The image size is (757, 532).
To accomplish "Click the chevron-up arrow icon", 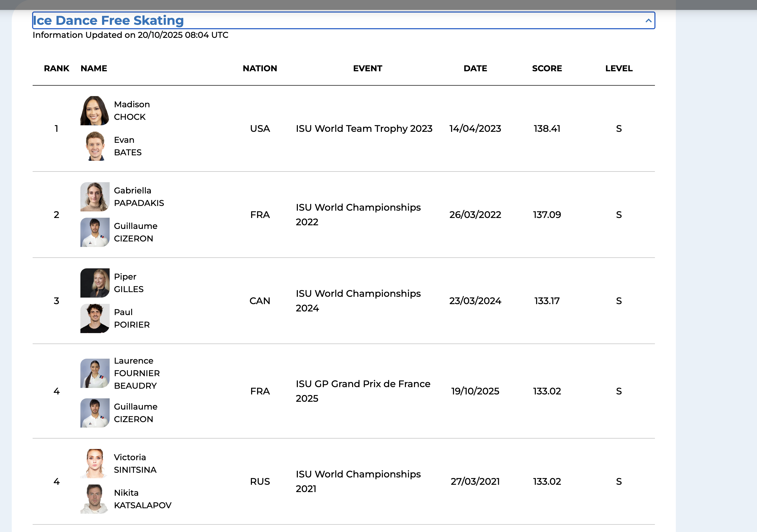I will 648,21.
